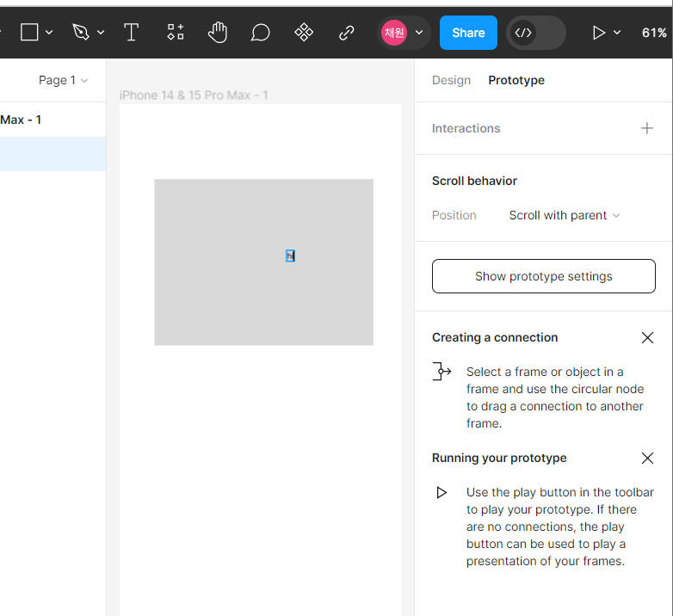
Task: Select the Pen tool
Action: point(81,32)
